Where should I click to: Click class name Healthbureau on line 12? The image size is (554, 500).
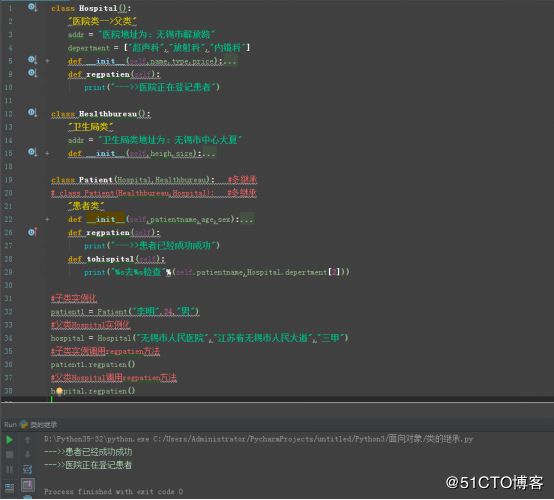[x=108, y=114]
